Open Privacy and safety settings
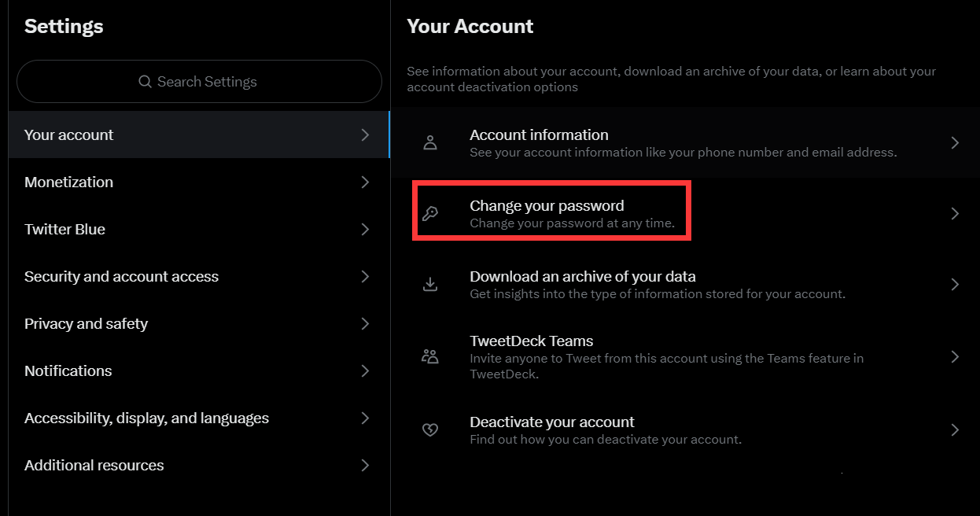This screenshot has height=516, width=980. (86, 324)
